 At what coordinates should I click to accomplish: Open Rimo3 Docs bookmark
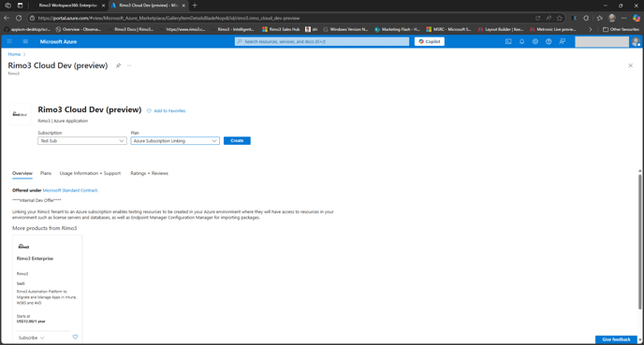click(131, 30)
